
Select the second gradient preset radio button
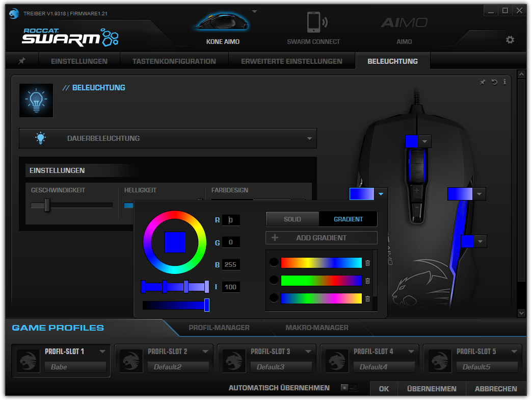pyautogui.click(x=274, y=280)
